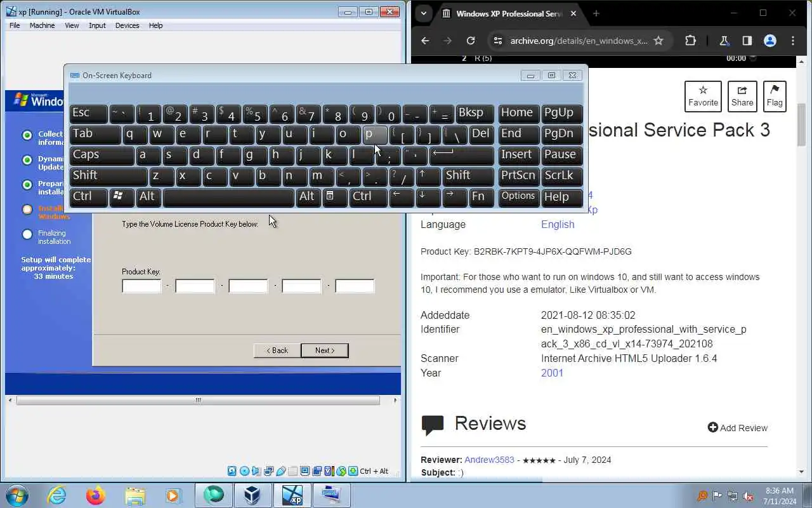Favorite this item on archive.org

point(703,96)
